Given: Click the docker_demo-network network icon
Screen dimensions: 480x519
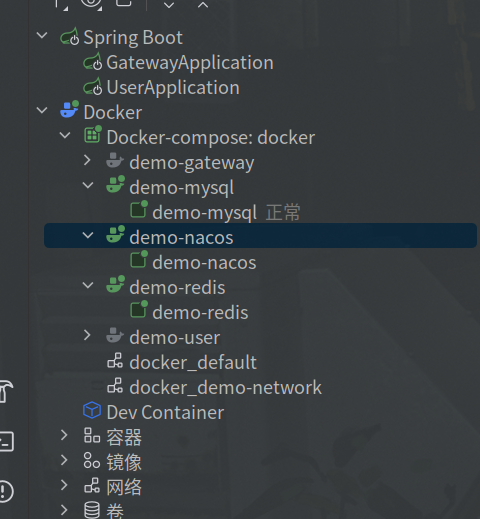Looking at the screenshot, I should [x=115, y=386].
